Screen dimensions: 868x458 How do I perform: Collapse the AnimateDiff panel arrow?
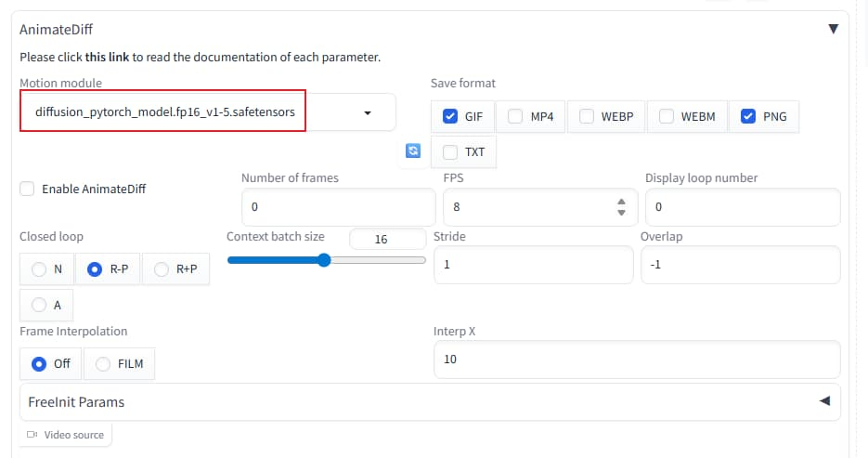click(833, 29)
